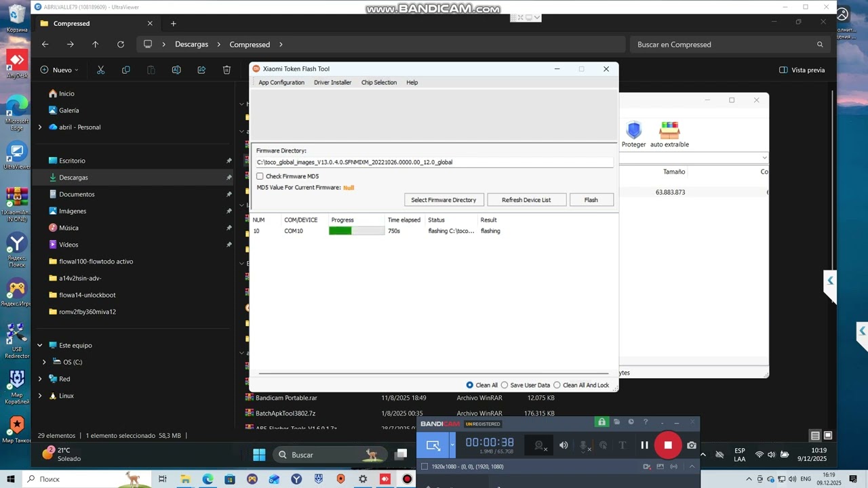
Task: Click the Bandicam mouse cursor effects icon
Action: click(x=603, y=445)
